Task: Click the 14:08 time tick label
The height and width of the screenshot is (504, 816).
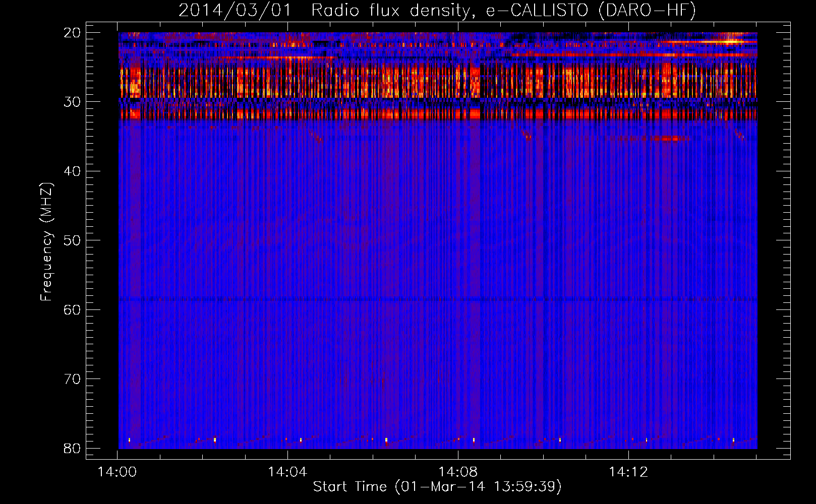Action: pos(458,472)
